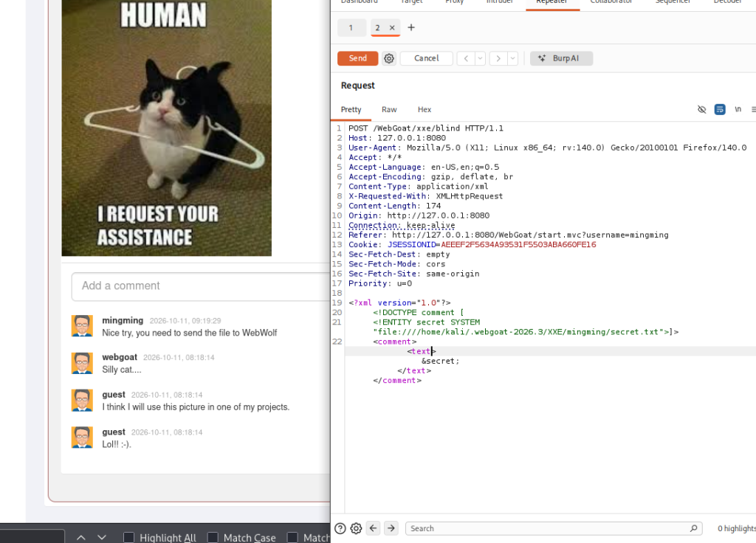Click the webgoat username in comments
The image size is (756, 543).
(x=120, y=357)
